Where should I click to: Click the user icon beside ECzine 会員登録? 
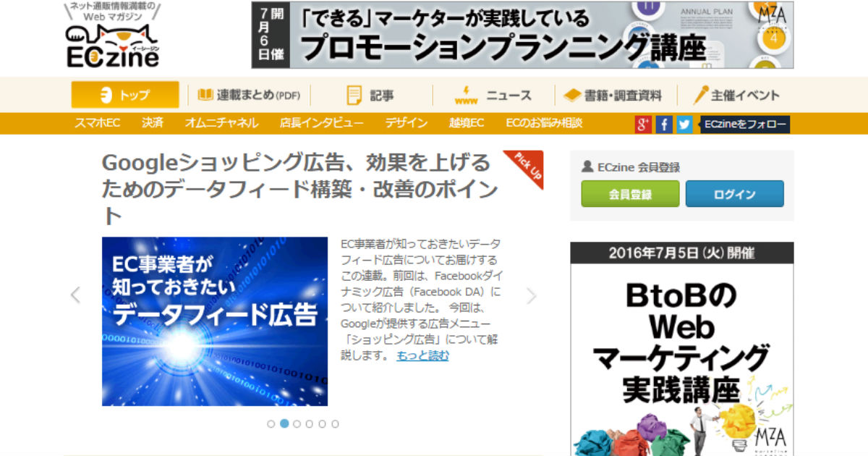pos(588,167)
